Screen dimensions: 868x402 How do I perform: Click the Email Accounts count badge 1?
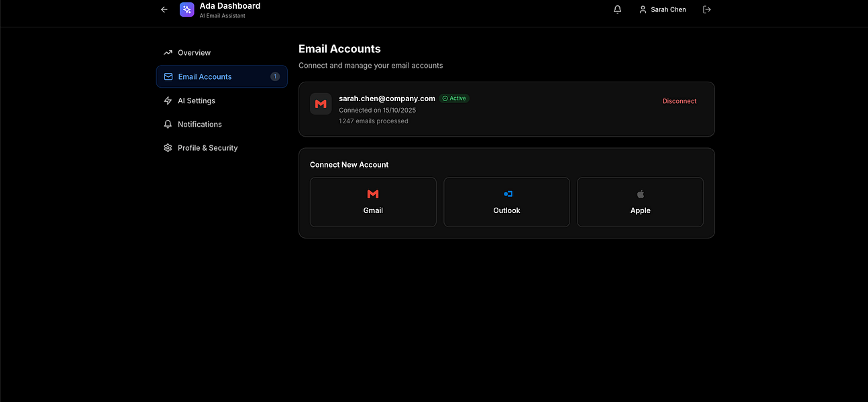[275, 76]
